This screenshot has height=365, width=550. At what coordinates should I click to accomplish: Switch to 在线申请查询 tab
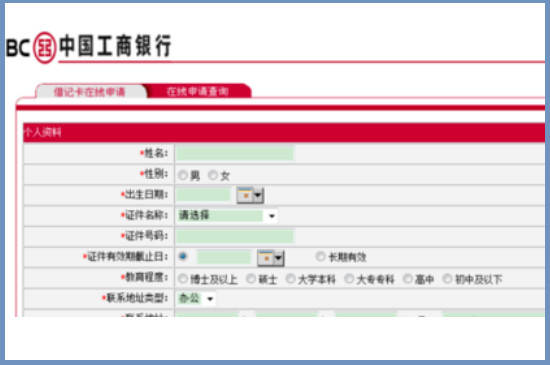point(198,92)
